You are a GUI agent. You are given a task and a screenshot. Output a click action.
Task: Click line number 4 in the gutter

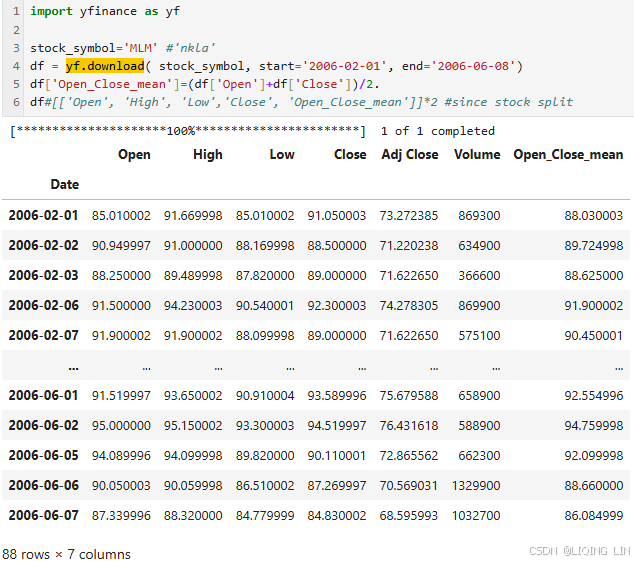(16, 66)
